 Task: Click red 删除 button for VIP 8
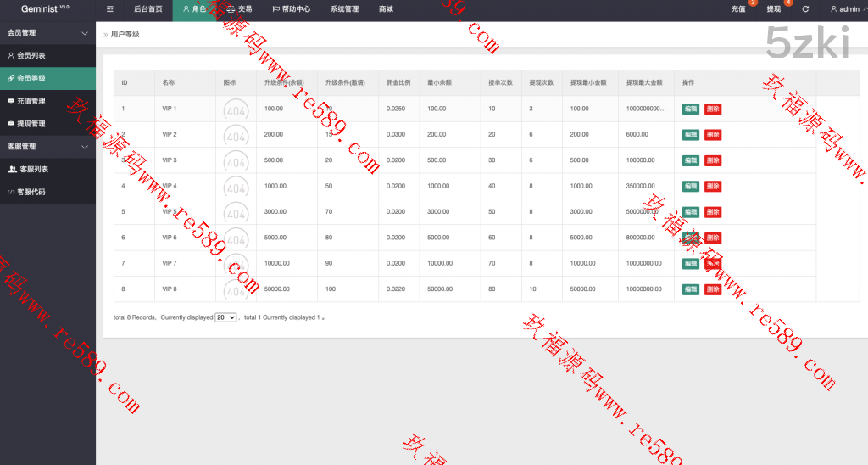[713, 289]
